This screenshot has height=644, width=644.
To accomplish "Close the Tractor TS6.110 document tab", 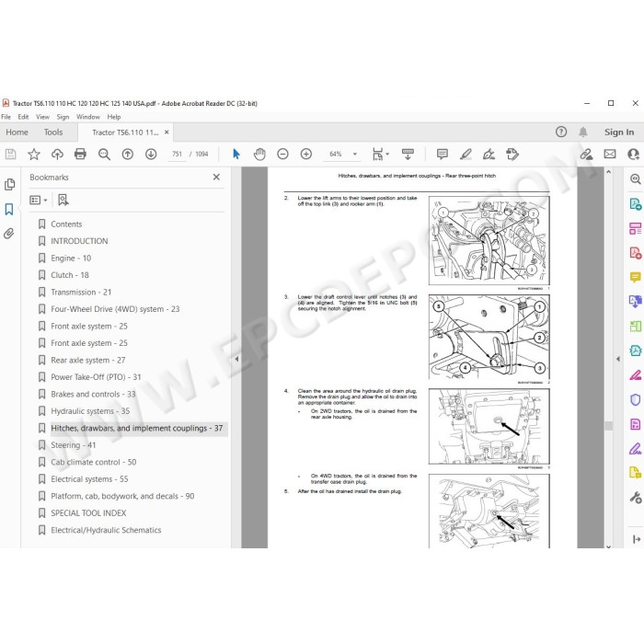I will coord(167,132).
